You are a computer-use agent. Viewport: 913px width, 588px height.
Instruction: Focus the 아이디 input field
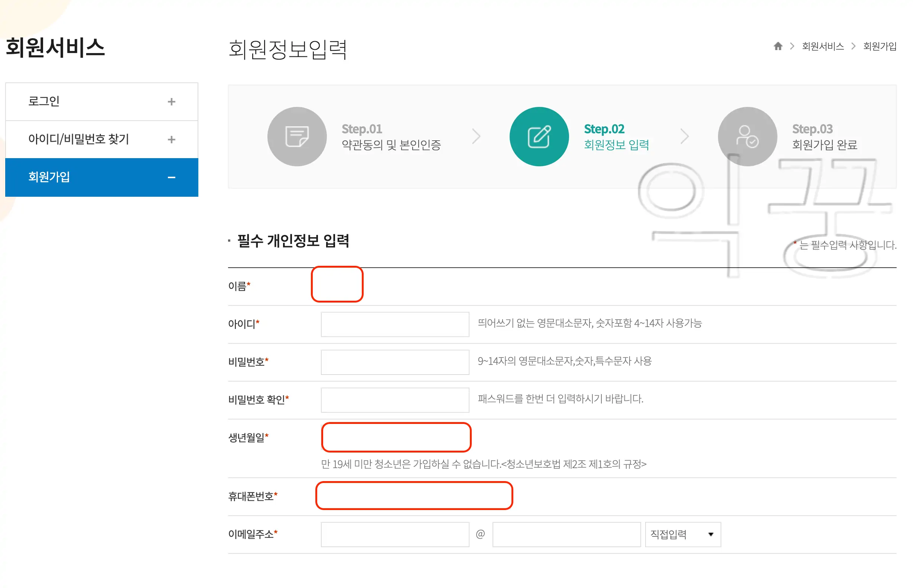click(x=394, y=324)
